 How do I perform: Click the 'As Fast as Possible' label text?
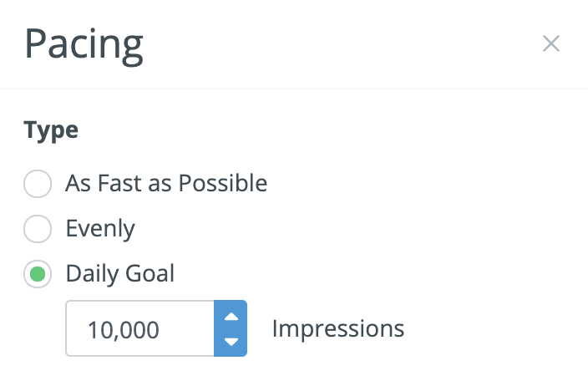(166, 183)
